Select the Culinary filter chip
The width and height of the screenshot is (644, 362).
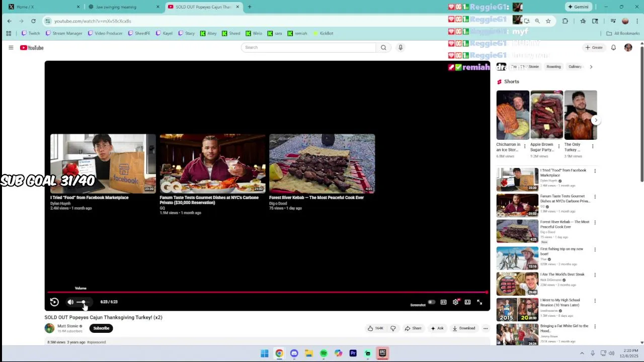pyautogui.click(x=575, y=66)
